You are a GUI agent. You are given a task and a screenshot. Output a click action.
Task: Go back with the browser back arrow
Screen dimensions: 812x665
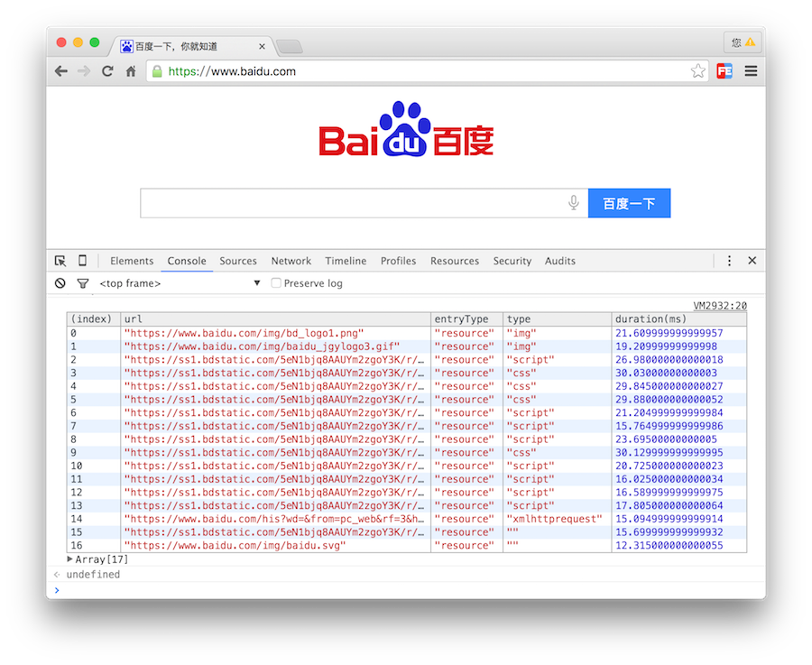click(61, 71)
